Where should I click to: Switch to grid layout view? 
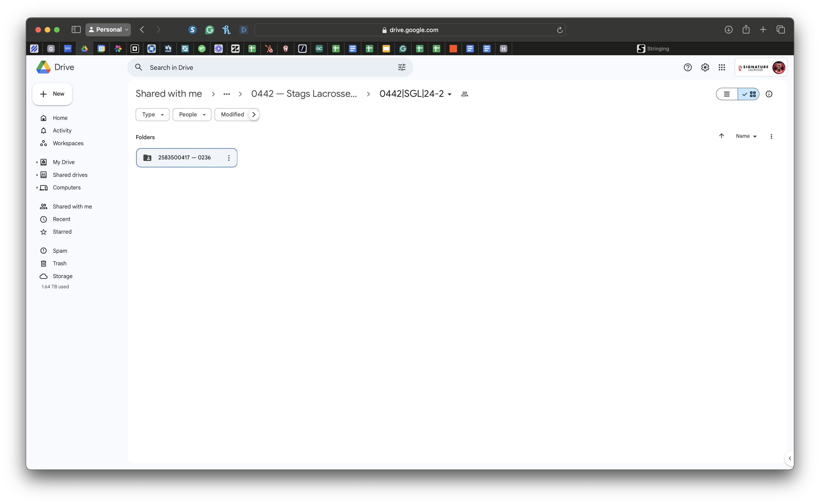coord(749,94)
